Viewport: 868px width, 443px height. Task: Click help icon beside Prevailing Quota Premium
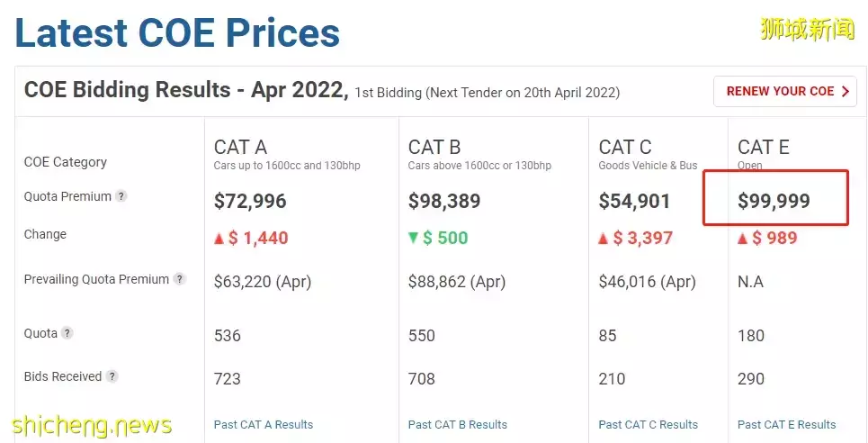click(179, 279)
